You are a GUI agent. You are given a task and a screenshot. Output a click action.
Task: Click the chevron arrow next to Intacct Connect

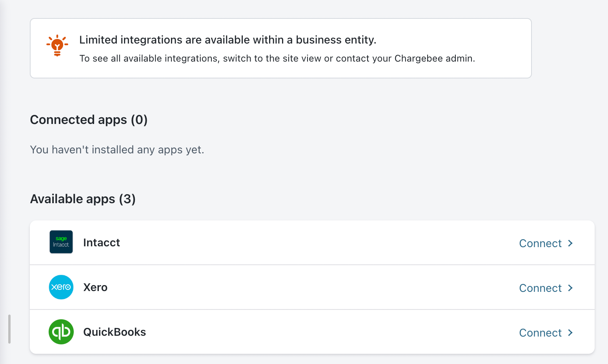[x=571, y=244]
